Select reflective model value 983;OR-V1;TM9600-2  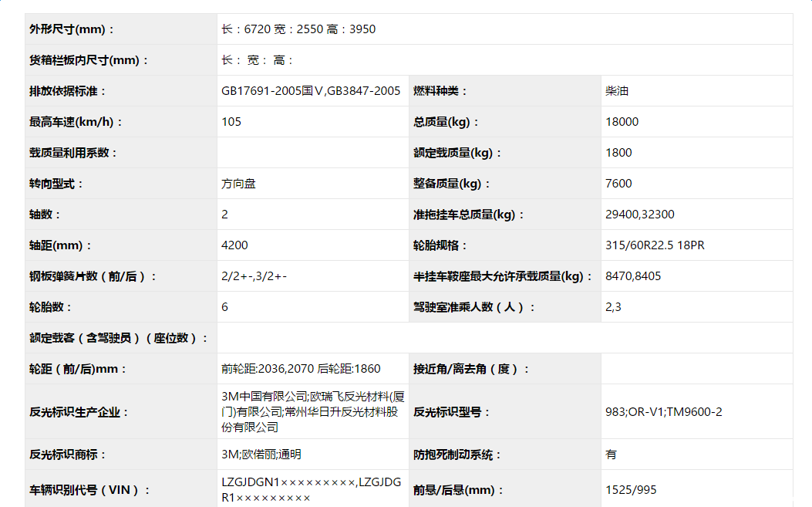tap(663, 412)
